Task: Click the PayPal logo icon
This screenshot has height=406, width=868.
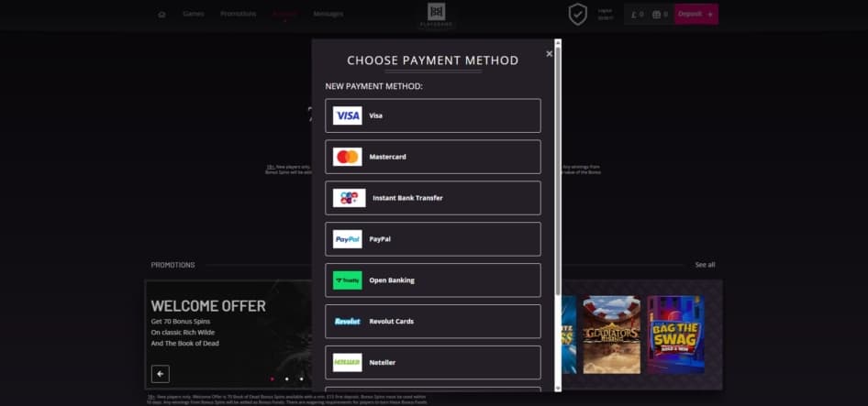Action: [x=348, y=239]
